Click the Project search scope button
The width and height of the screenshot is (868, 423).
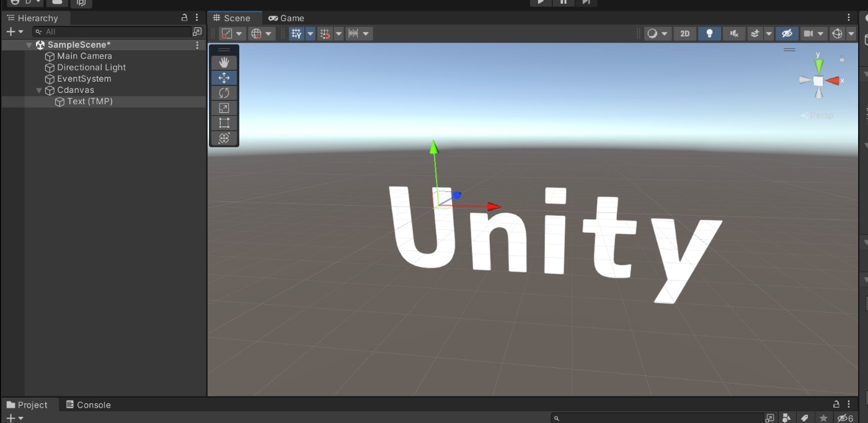pyautogui.click(x=770, y=418)
